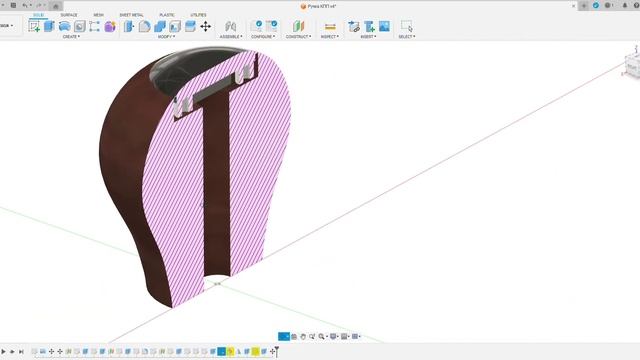Viewport: 640px width, 360px height.
Task: Click the Combine bodies tool
Action: (160, 27)
